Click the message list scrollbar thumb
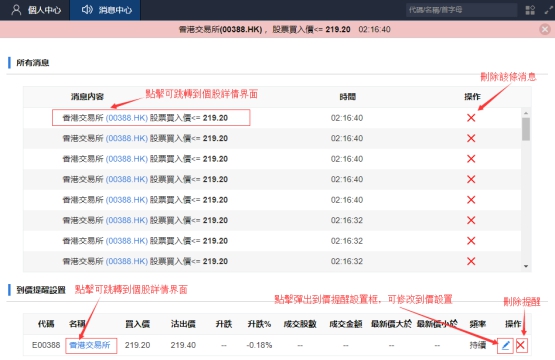The width and height of the screenshot is (555, 360). pyautogui.click(x=526, y=129)
